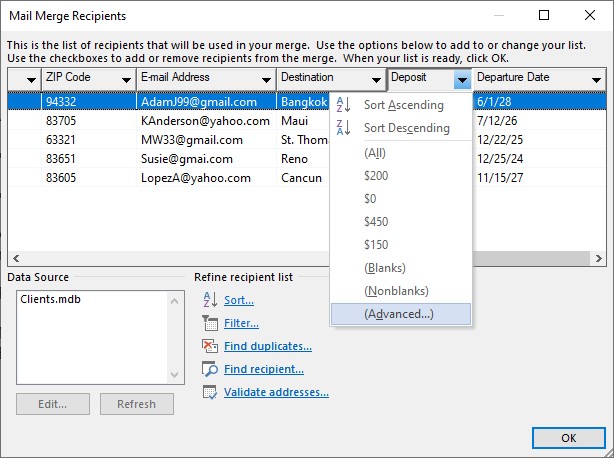Click the Find recipient... link
Viewport: 614px width, 458px height.
click(x=264, y=369)
